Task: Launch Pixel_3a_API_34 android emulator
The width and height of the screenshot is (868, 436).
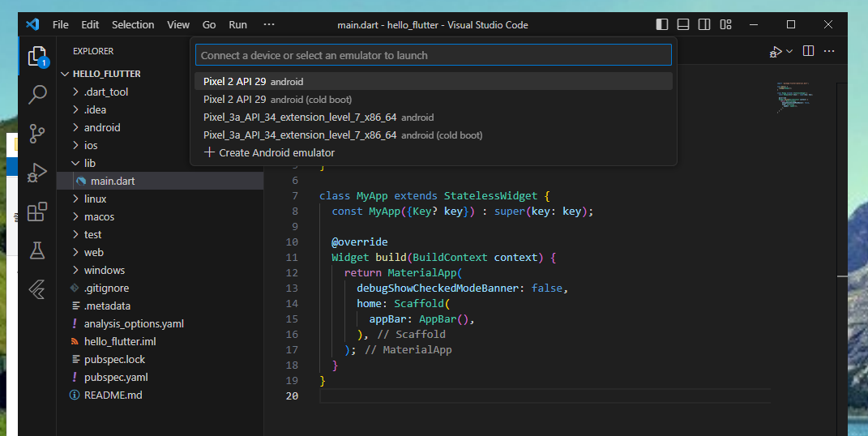Action: [434, 118]
